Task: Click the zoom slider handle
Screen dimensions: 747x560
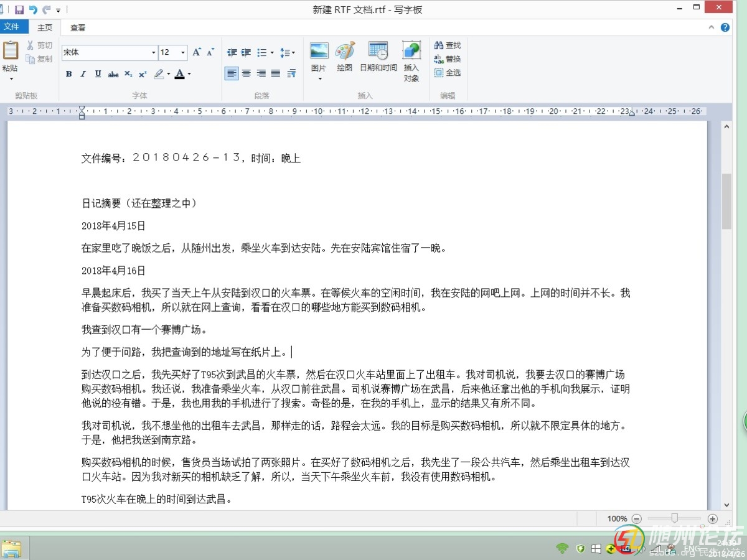Action: (674, 518)
